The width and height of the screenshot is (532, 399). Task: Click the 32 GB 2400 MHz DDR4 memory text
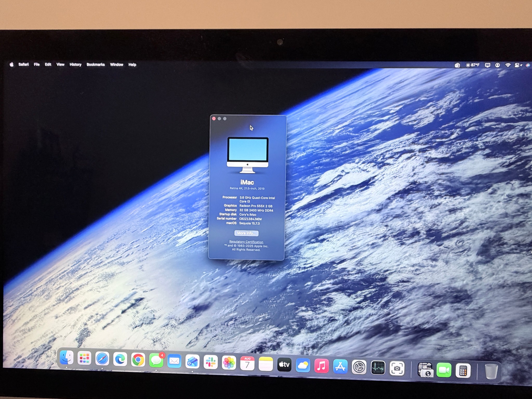point(256,210)
